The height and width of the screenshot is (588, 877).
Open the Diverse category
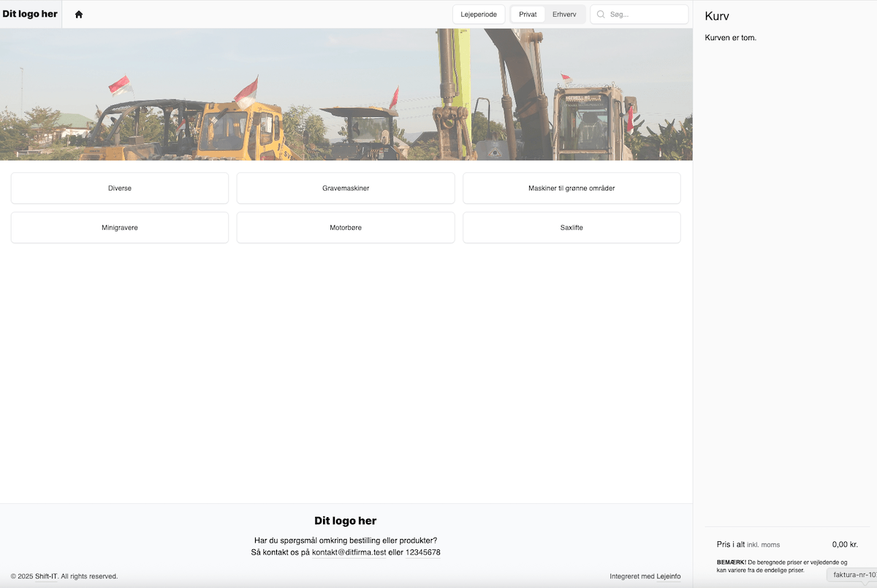(120, 188)
